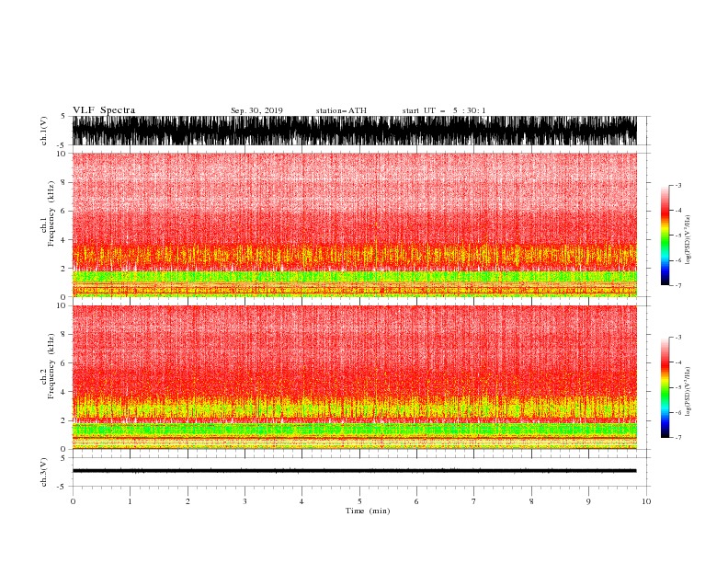Click the -3 label on ch.2 colorbar
The width and height of the screenshot is (728, 563).
pyautogui.click(x=677, y=338)
